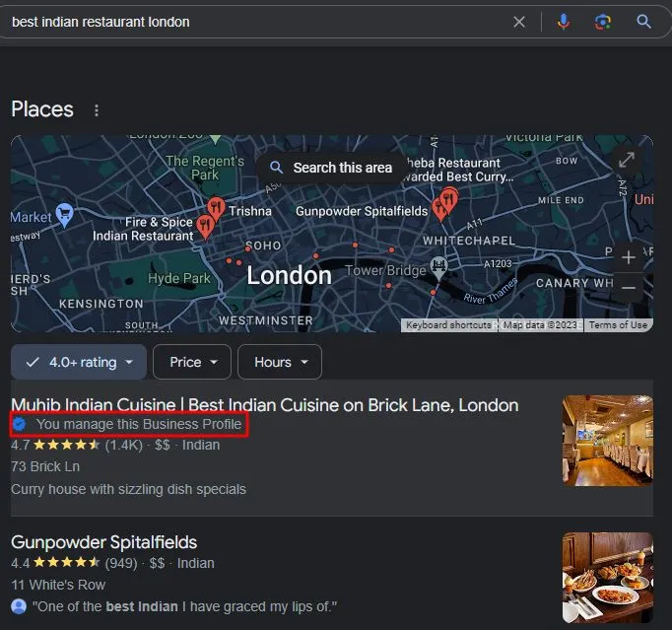Click the reviewer avatar icon by the quote
Screen dimensions: 672x630
coord(19,606)
